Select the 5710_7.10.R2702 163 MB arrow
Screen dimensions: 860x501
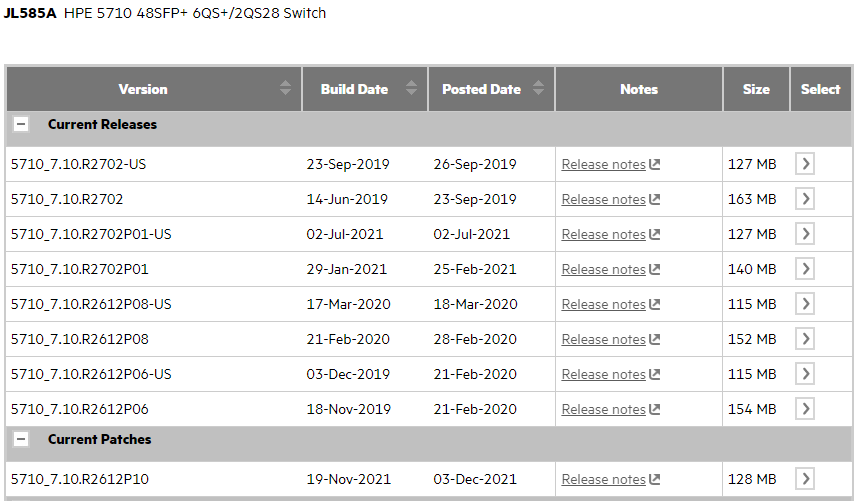tap(805, 199)
